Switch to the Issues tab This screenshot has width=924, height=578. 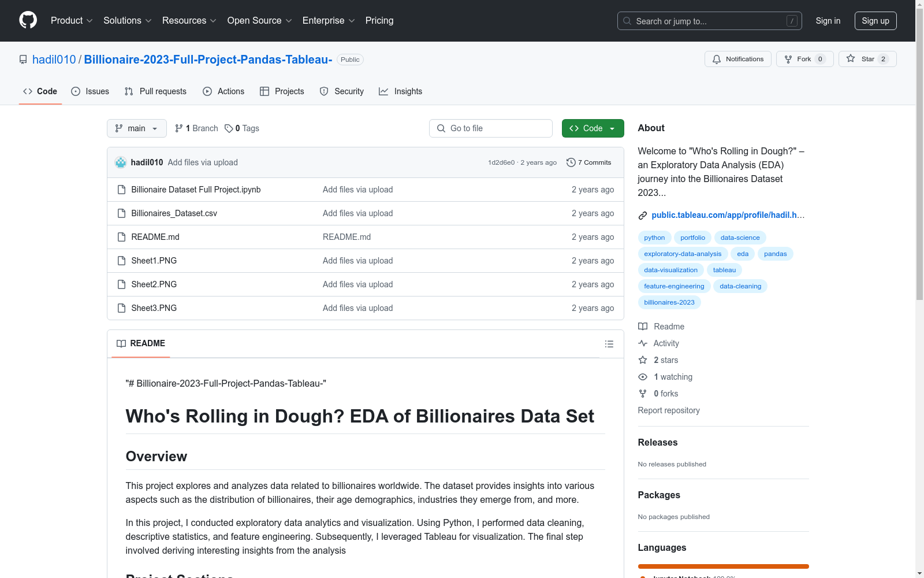click(90, 91)
